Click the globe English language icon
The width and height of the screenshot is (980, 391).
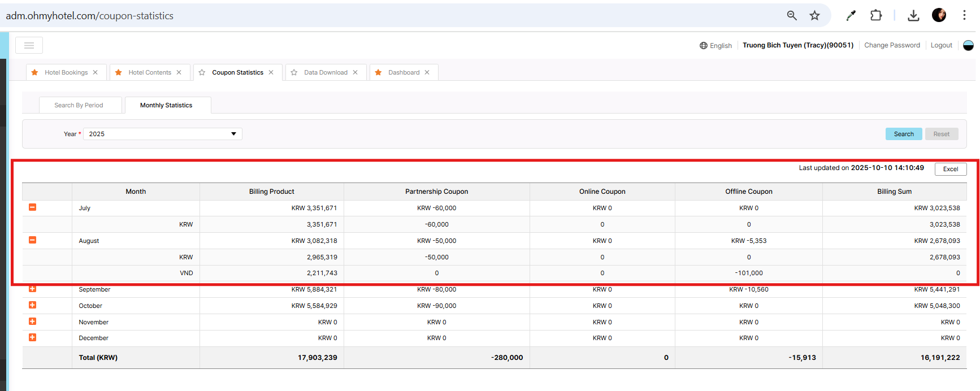[x=704, y=46]
